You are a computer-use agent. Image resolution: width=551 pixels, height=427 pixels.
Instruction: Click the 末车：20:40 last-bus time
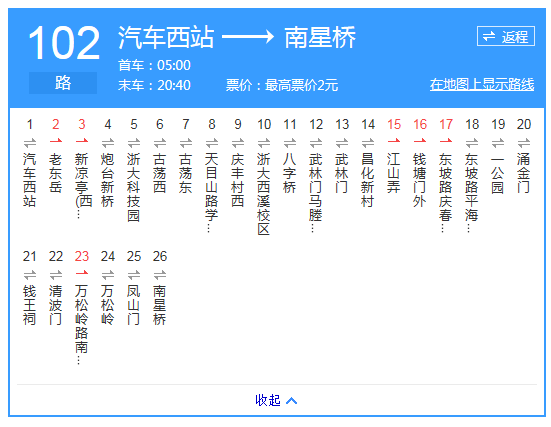tap(154, 85)
